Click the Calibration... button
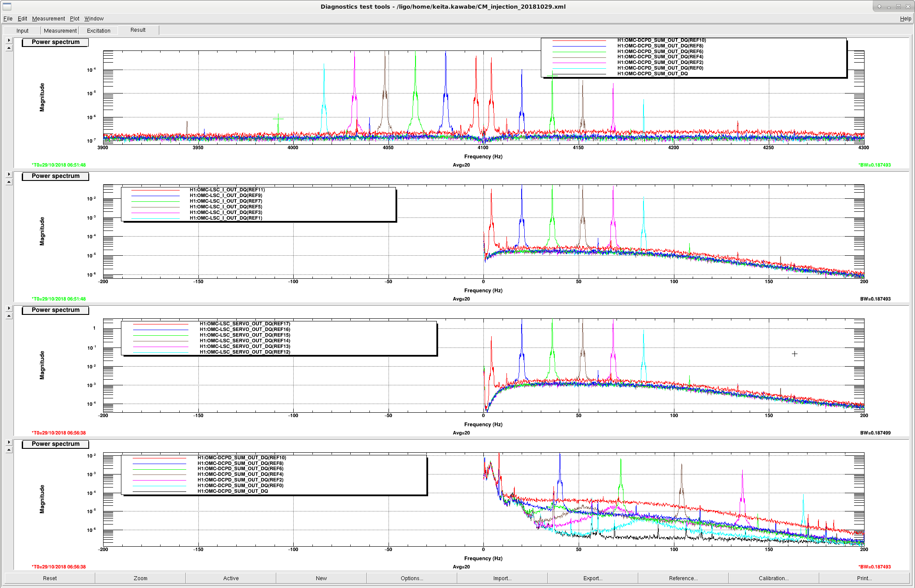This screenshot has height=588, width=915. pyautogui.click(x=774, y=578)
